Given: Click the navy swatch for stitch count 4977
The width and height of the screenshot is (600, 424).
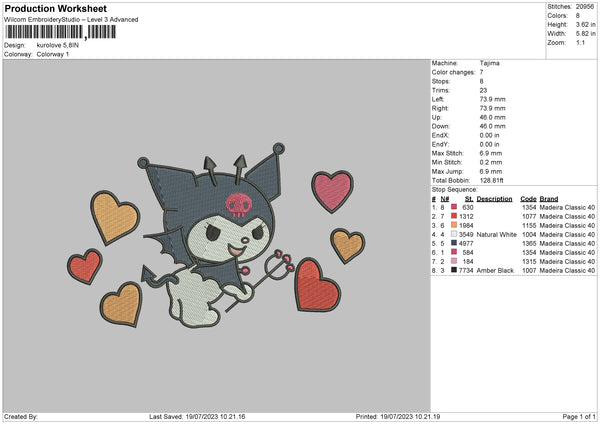Looking at the screenshot, I should pyautogui.click(x=454, y=243).
